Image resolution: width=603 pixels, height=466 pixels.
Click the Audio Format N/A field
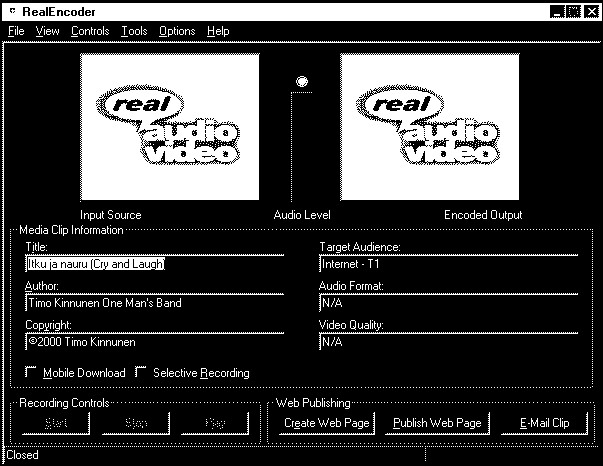click(448, 303)
